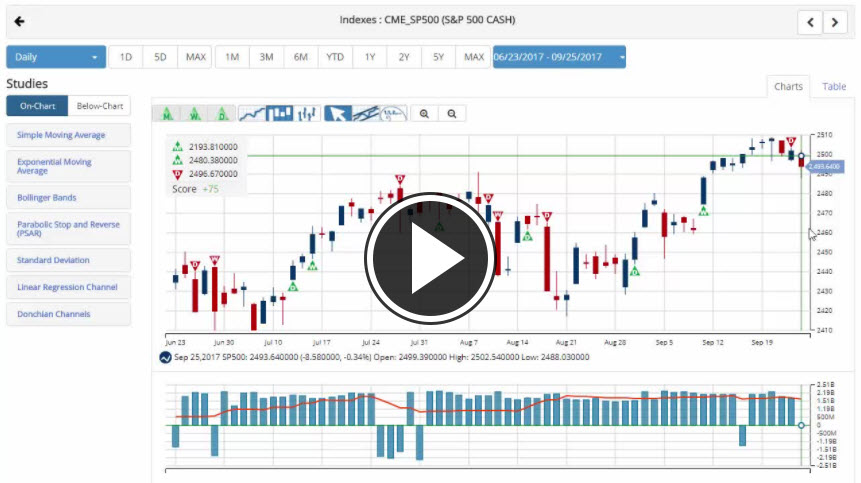
Task: Choose the 6M range
Action: (x=301, y=57)
